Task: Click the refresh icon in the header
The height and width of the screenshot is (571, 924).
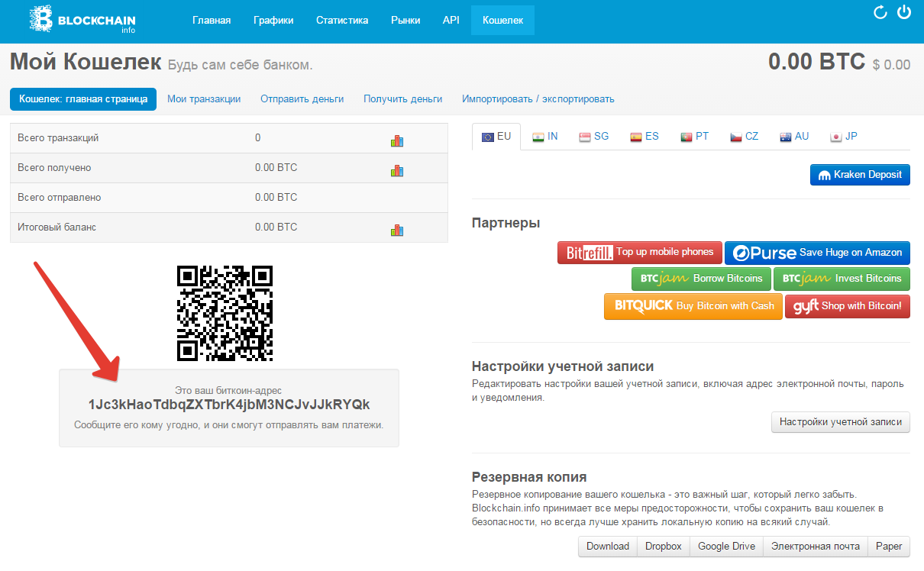Action: tap(880, 12)
